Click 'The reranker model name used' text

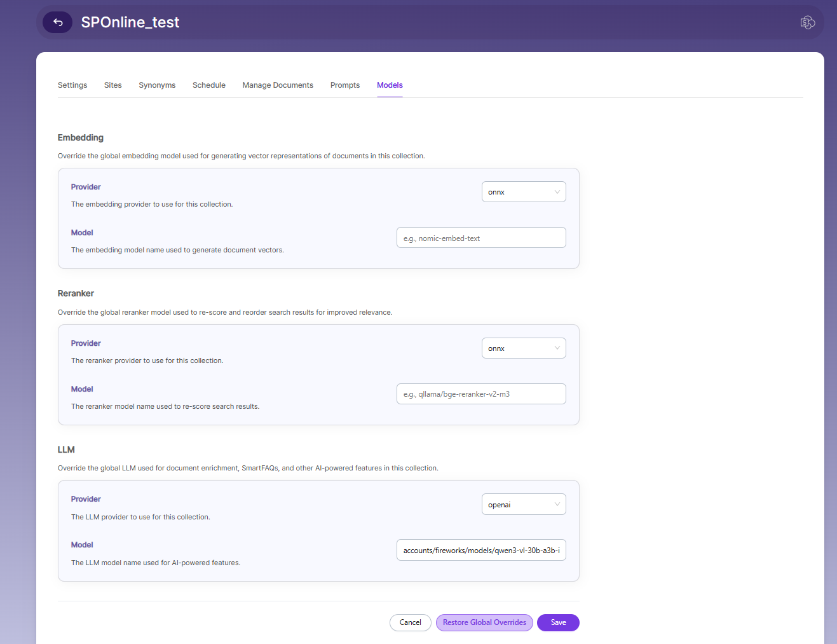tap(165, 407)
